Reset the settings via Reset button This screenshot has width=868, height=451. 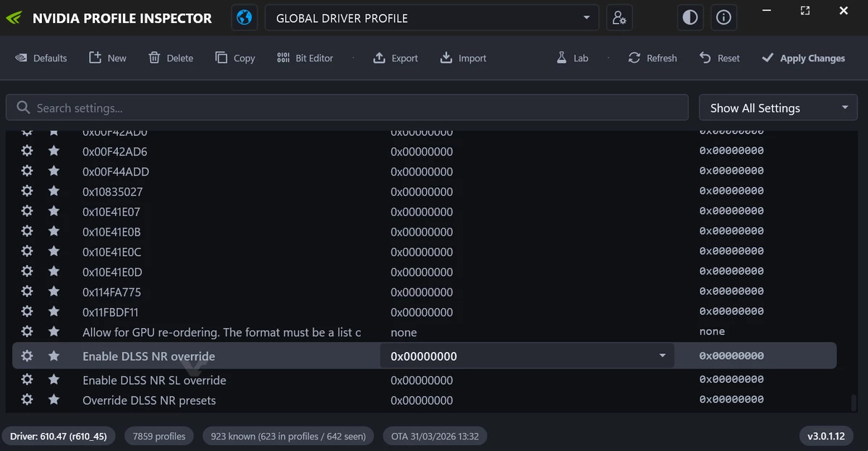coord(720,58)
